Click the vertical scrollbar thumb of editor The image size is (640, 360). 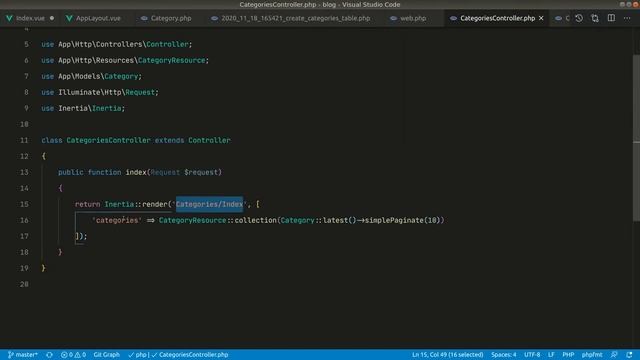pos(636,138)
